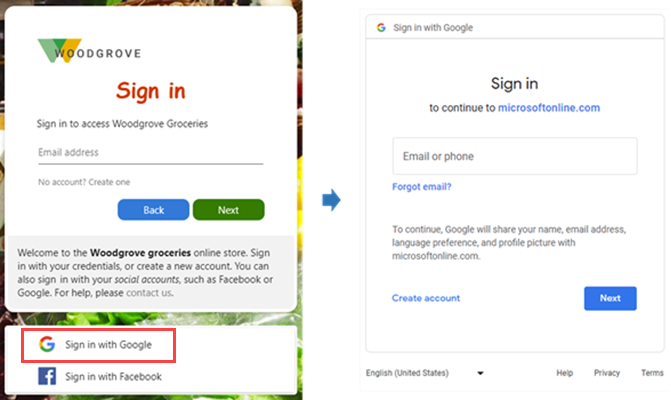Click the Email or phone input box
This screenshot has height=400, width=671.
514,157
